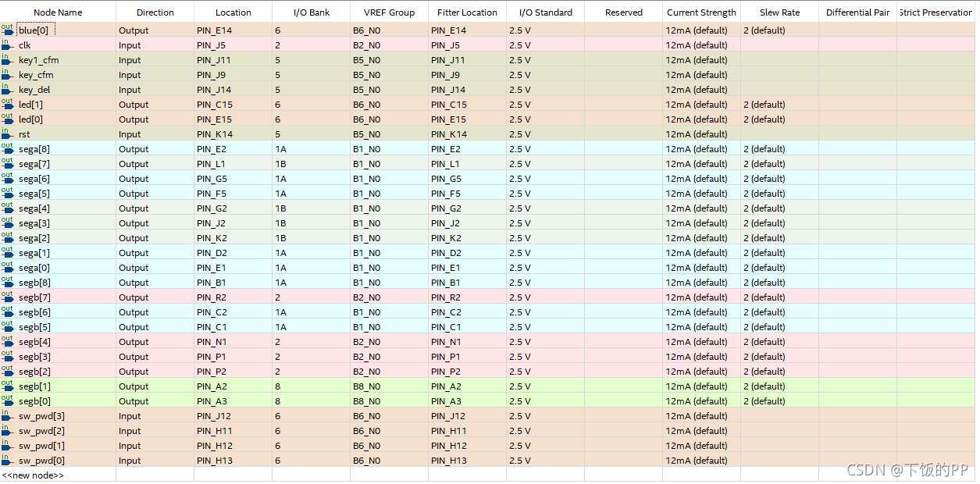Click the output icon next to sega[4]
Screen dimensions: 980x484
pyautogui.click(x=8, y=208)
